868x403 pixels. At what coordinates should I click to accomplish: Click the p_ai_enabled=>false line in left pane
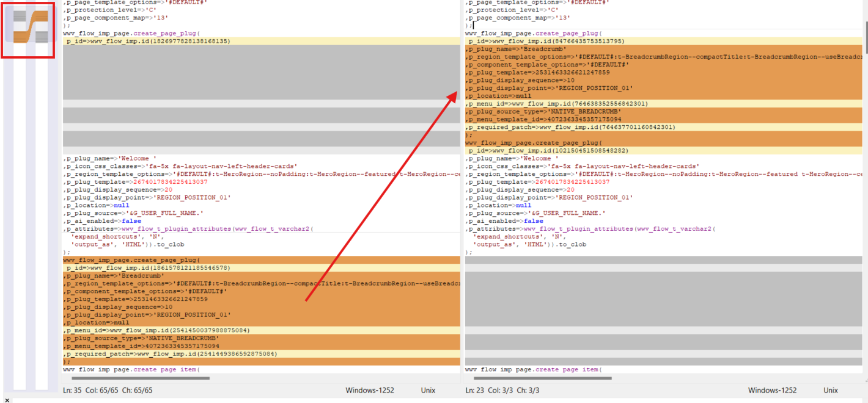point(103,221)
